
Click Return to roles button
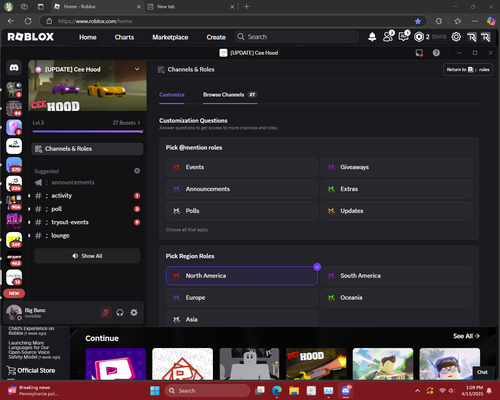(x=468, y=70)
